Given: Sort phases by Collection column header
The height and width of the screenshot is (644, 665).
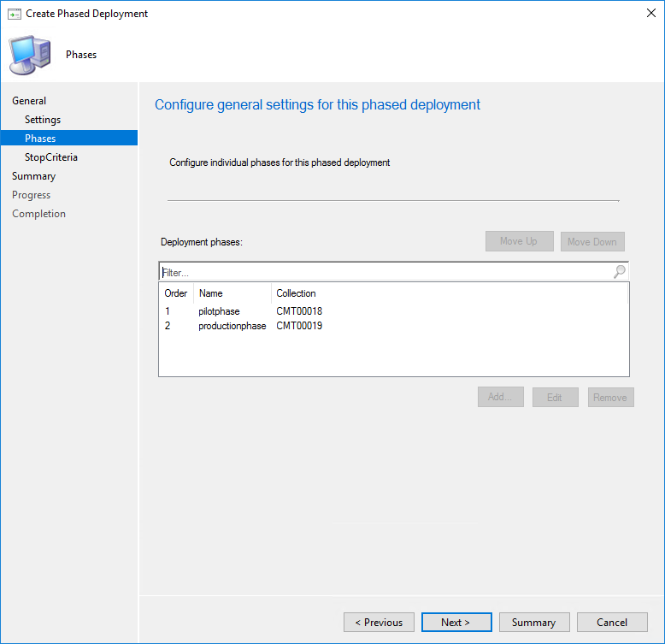Looking at the screenshot, I should click(296, 293).
